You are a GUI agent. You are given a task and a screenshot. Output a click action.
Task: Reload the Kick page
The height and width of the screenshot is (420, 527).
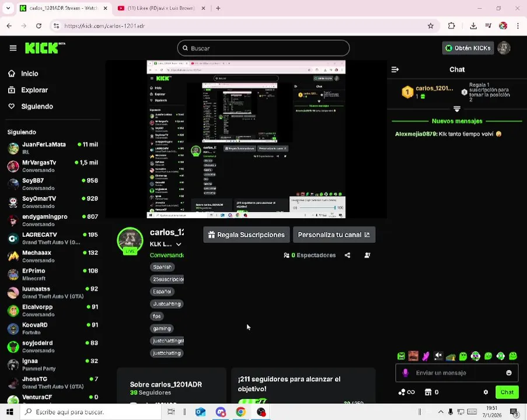[x=39, y=26]
